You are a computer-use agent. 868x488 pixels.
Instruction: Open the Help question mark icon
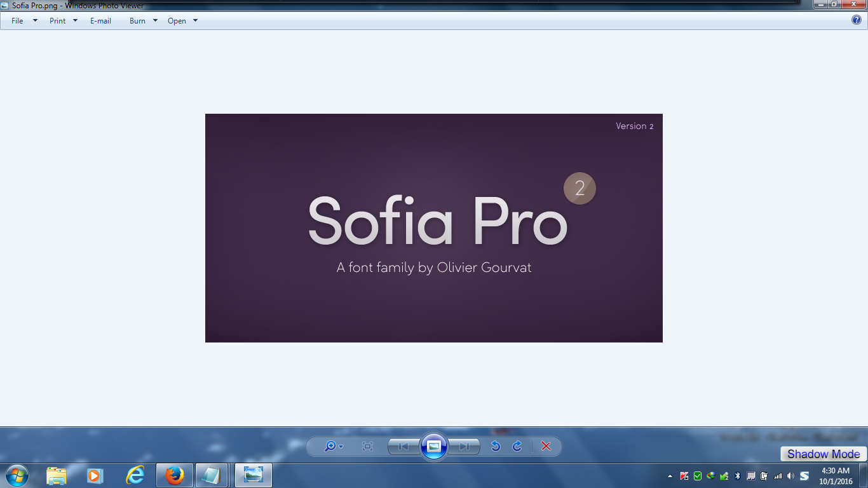point(856,20)
